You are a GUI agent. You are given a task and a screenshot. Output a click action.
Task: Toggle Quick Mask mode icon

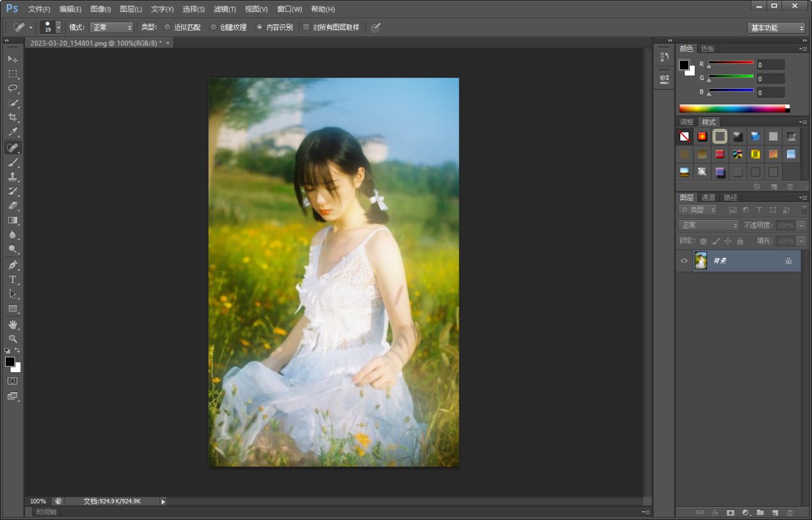coord(12,381)
